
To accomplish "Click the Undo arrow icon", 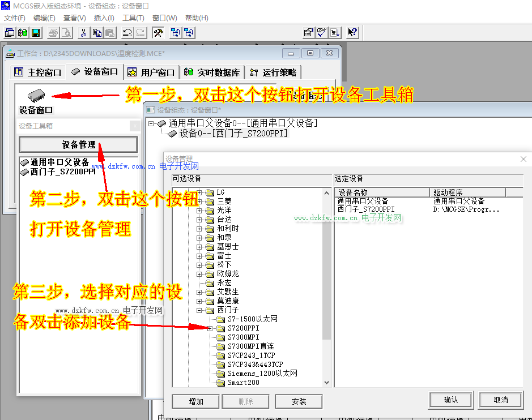I will pyautogui.click(x=127, y=33).
